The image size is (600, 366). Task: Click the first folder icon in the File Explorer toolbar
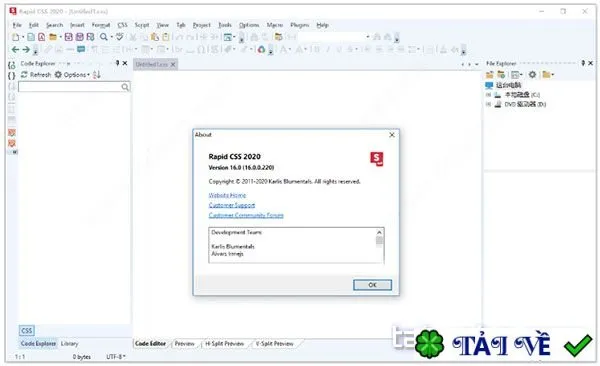tap(489, 74)
